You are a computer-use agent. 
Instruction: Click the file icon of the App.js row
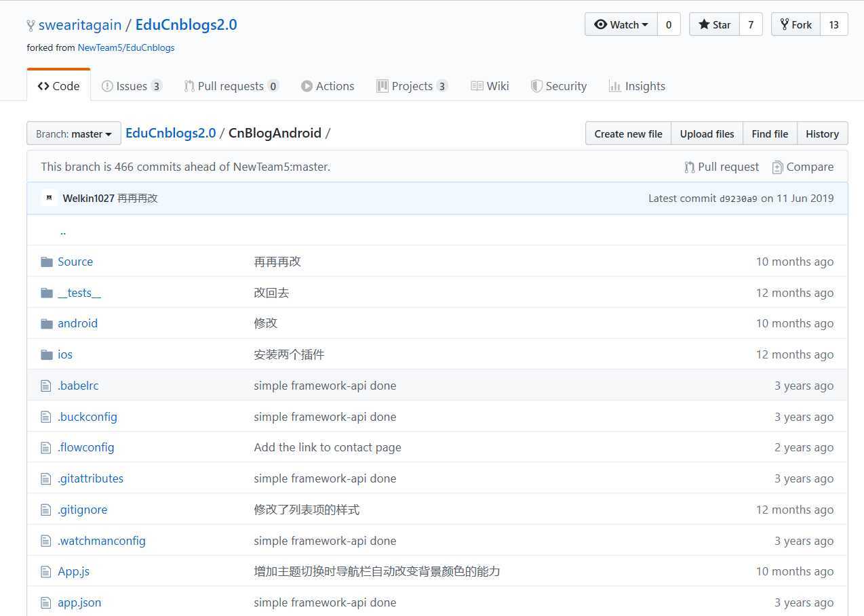coord(46,571)
